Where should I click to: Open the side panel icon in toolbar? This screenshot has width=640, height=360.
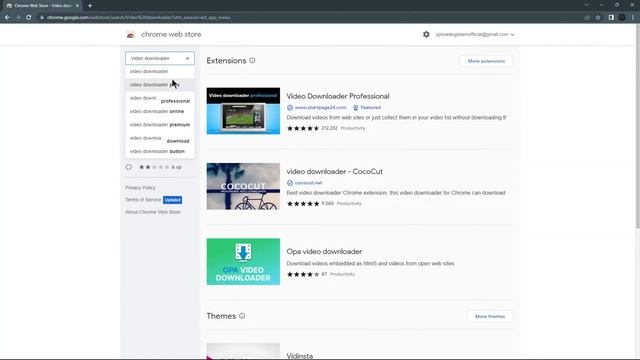[611, 18]
